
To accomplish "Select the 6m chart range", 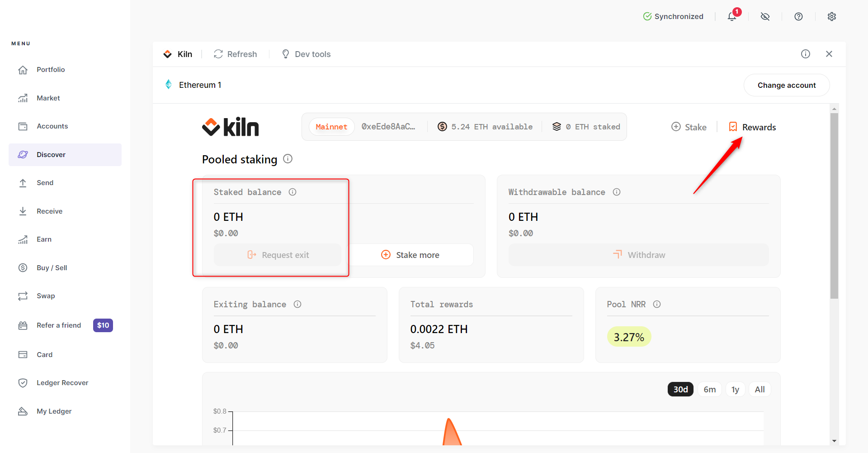I will coord(710,389).
